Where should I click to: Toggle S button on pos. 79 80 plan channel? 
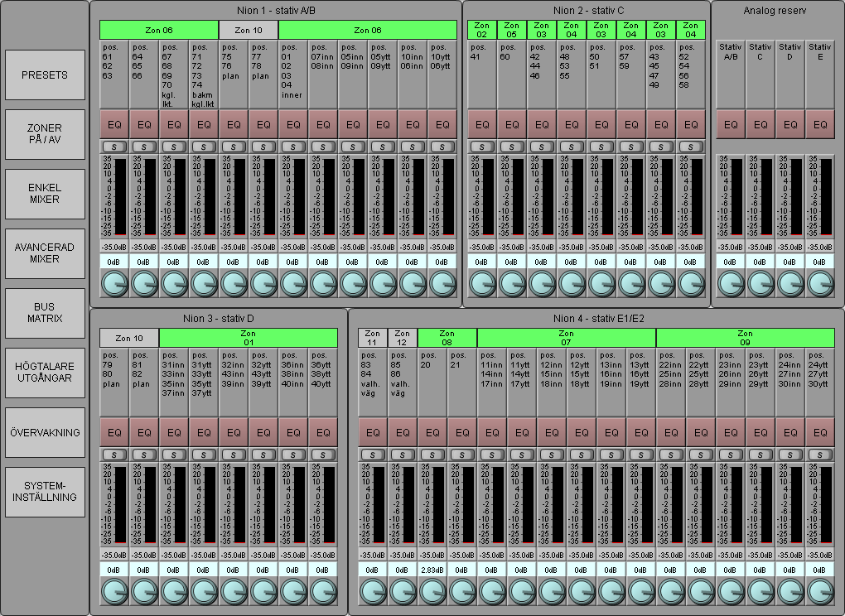click(114, 455)
